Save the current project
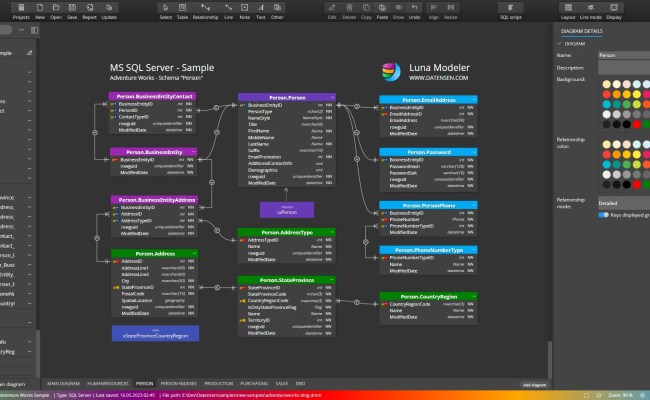Screen dimensions: 650x400 pos(72,11)
